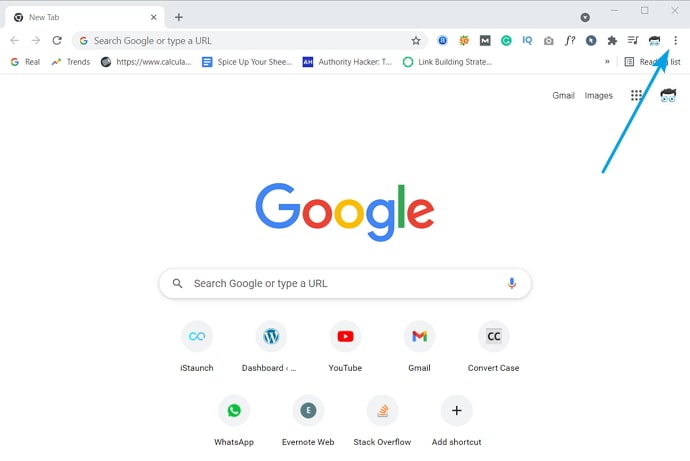Open the WordPress Dashboard shortcut
The height and width of the screenshot is (461, 690).
pyautogui.click(x=271, y=347)
